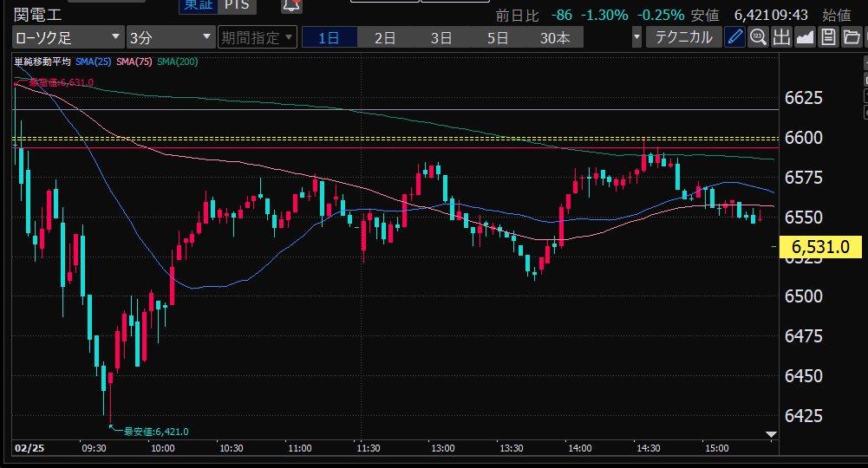Screen dimensions: 868x468
Task: Select the 30本 period tab
Action: 555,37
